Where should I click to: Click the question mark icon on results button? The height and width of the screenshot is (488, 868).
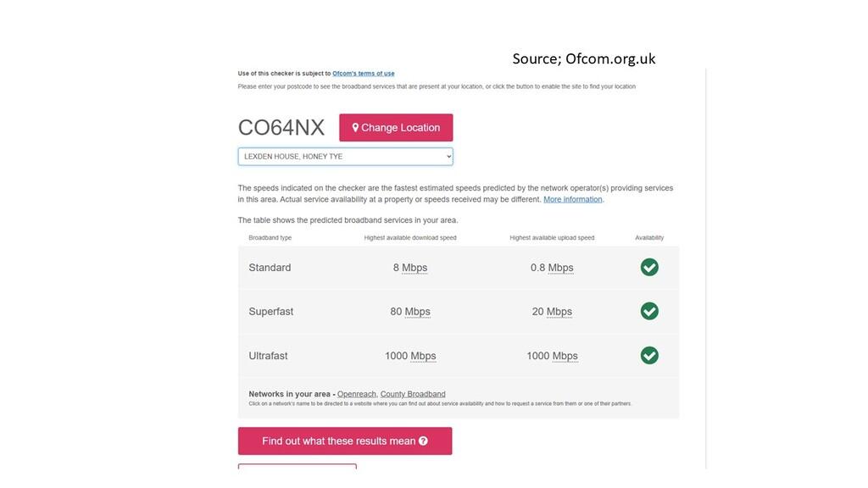[423, 441]
